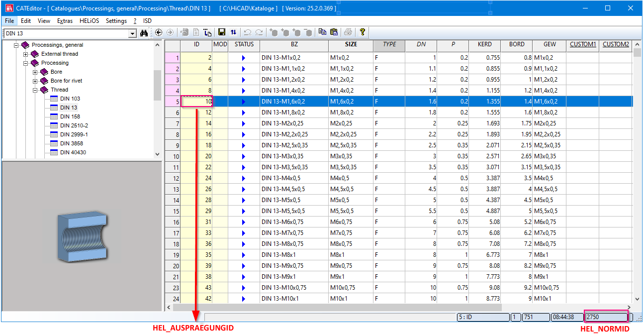Screen dimensions: 644x336
Task: Click the Save floppy disk icon
Action: point(222,32)
